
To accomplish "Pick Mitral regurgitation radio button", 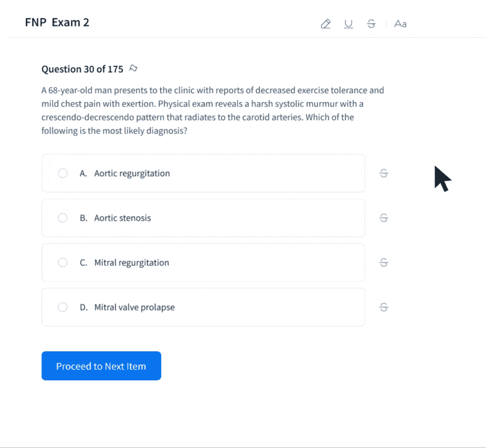I will tap(63, 262).
